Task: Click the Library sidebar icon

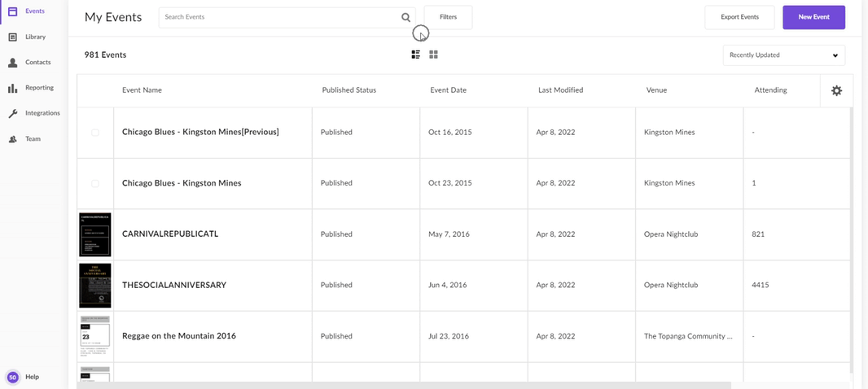Action: pyautogui.click(x=13, y=37)
